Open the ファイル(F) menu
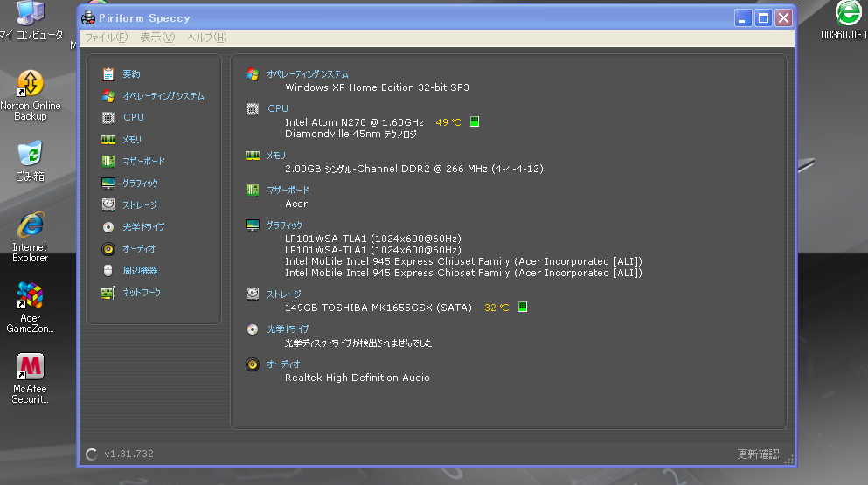Screen dimensions: 868x485 (106, 37)
